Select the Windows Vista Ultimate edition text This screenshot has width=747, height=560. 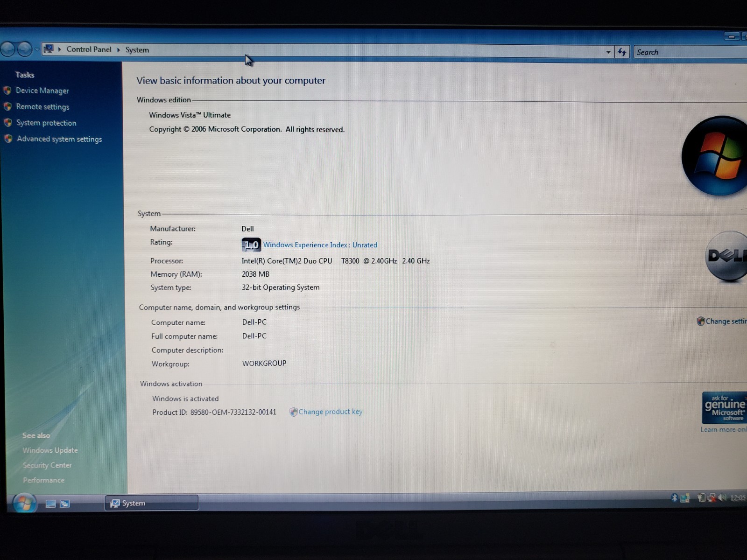[190, 115]
